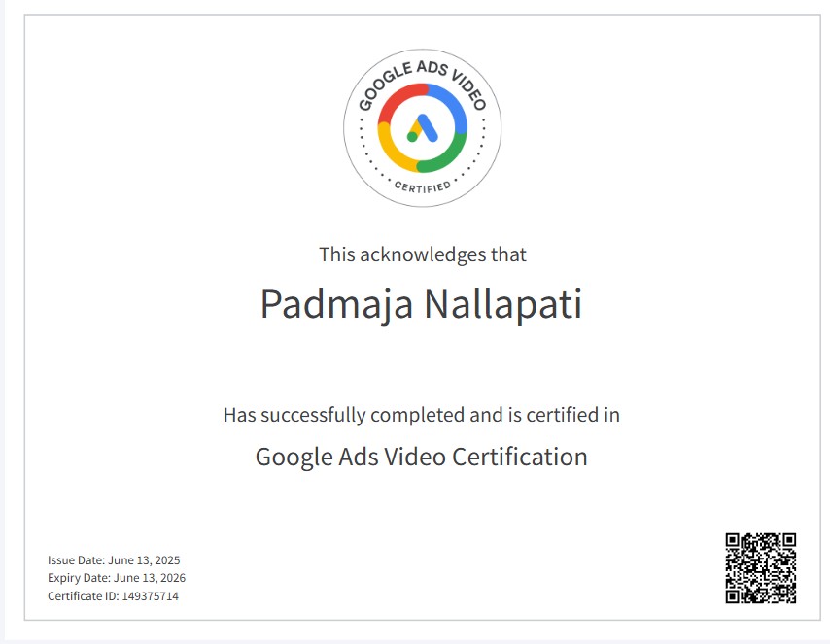This screenshot has height=644, width=830.
Task: Click the number '149375714' in Certificate ID
Action: click(150, 595)
